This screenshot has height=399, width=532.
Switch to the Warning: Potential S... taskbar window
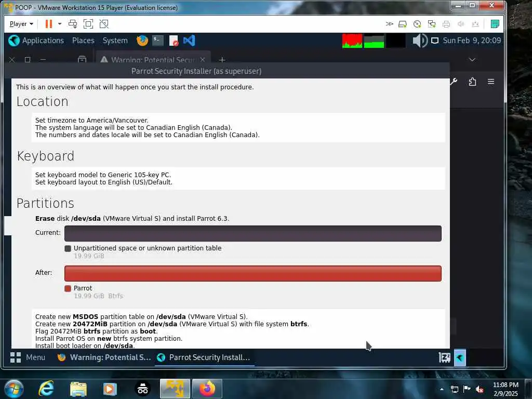[x=104, y=357]
